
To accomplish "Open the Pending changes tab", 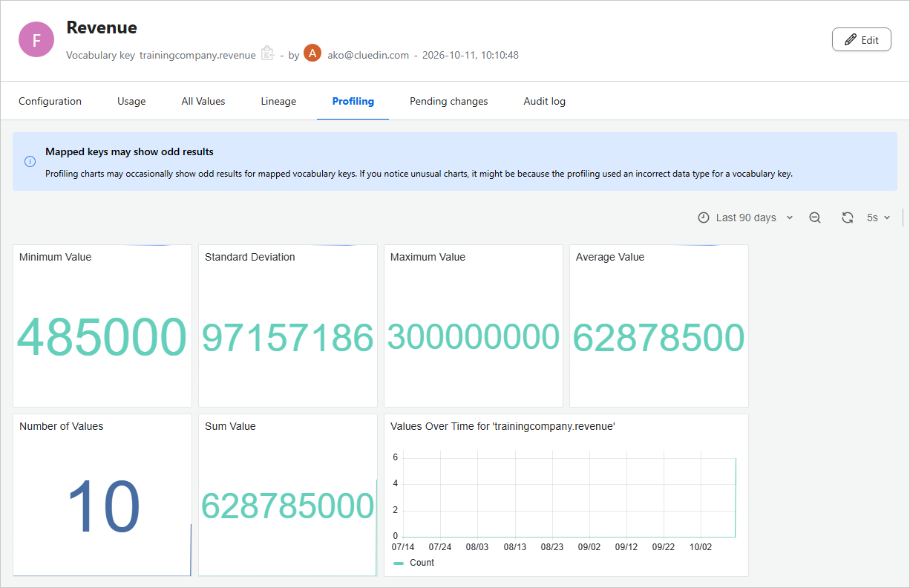I will click(x=449, y=101).
